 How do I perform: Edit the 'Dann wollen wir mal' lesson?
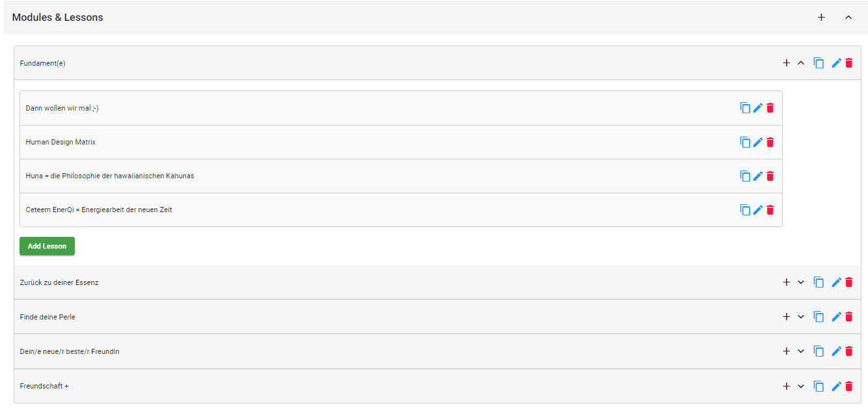tap(758, 108)
